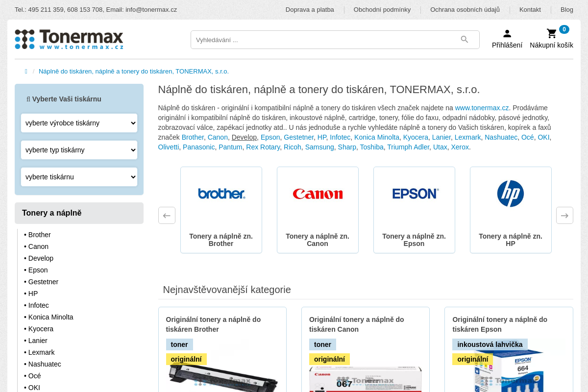Select Lexmark in sidebar list

[x=41, y=352]
